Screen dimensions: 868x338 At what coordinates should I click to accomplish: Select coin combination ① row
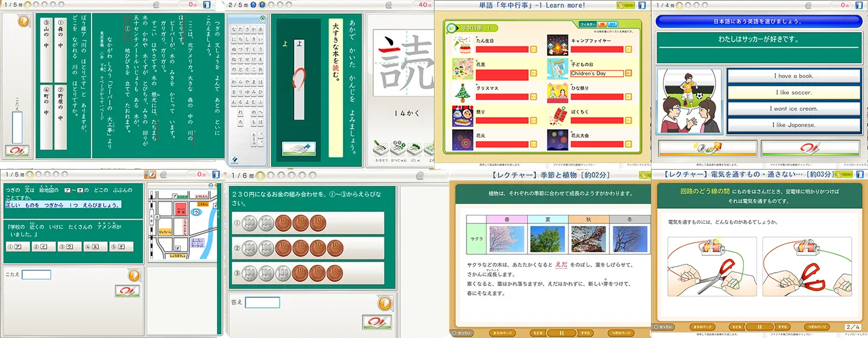tap(308, 223)
